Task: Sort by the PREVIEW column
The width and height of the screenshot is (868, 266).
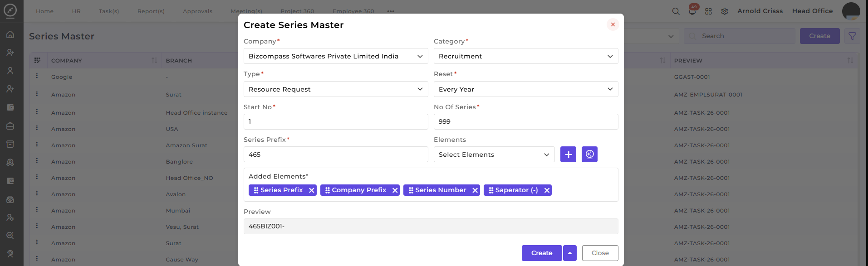Action: click(850, 60)
